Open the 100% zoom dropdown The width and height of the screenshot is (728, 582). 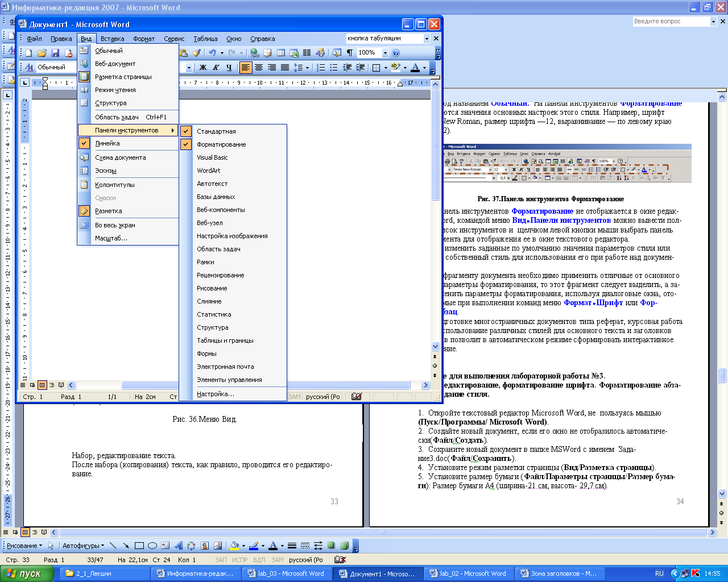[385, 53]
